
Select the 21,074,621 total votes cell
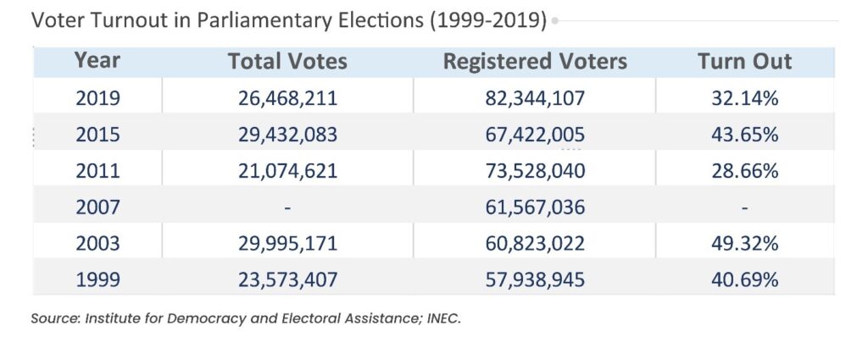click(288, 170)
